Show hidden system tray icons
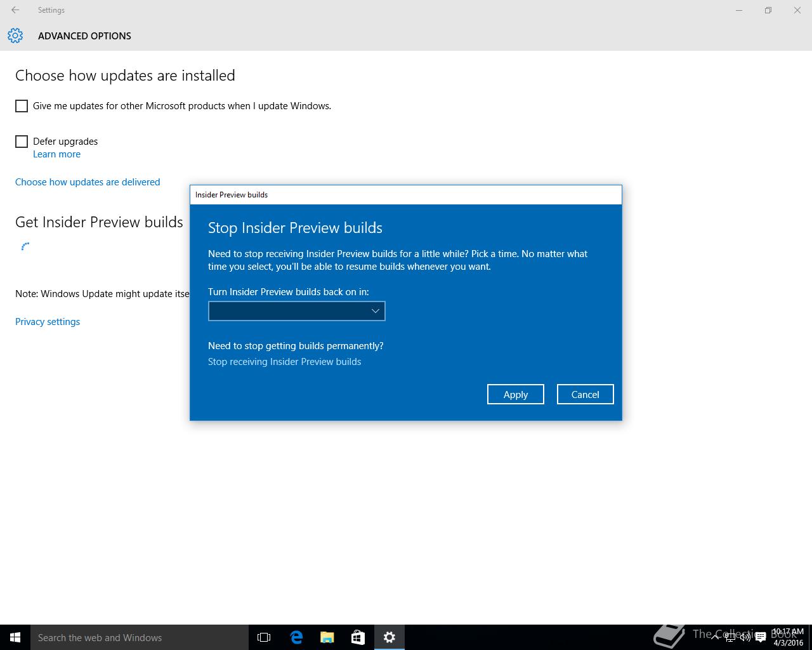This screenshot has width=812, height=650. pos(715,637)
